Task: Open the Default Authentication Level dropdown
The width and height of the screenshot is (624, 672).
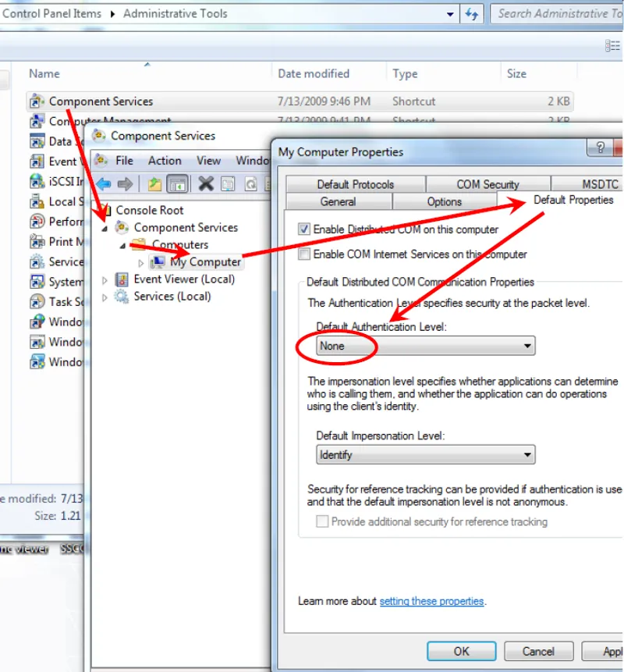Action: [530, 346]
